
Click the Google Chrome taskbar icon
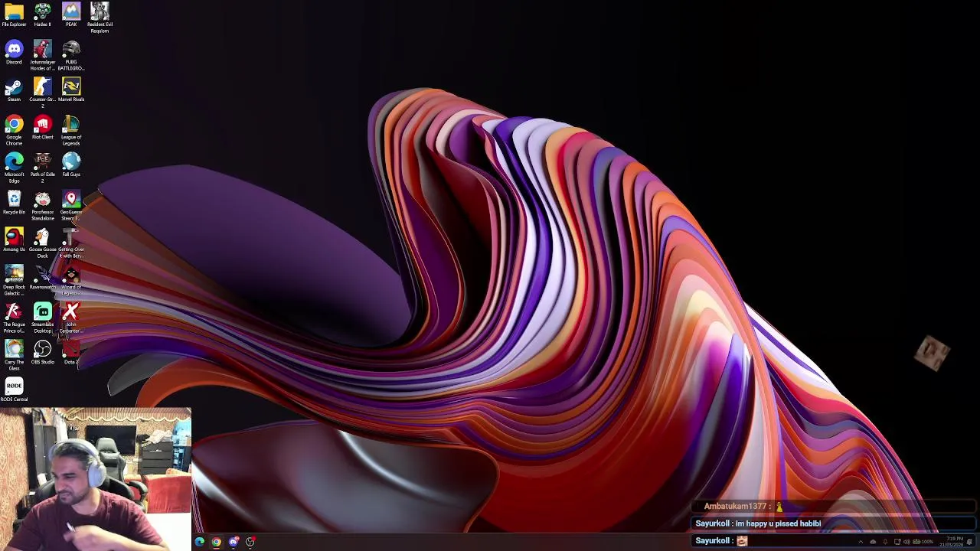coord(217,542)
